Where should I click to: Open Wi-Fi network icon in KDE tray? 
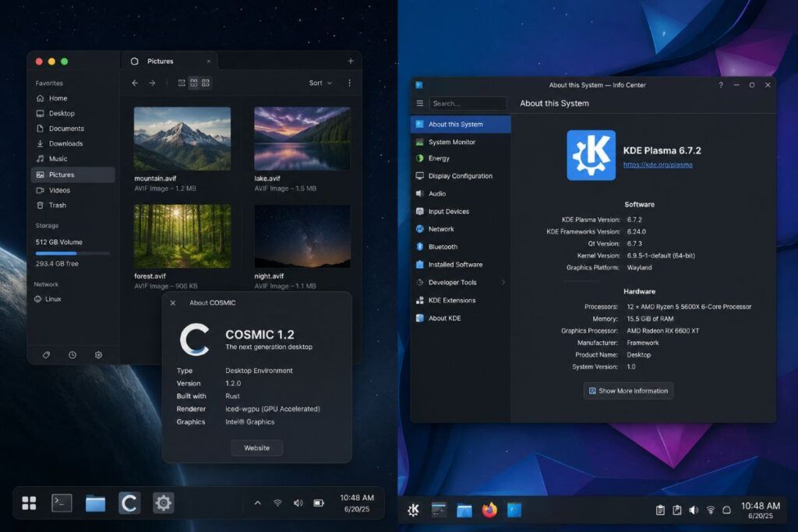coord(711,509)
